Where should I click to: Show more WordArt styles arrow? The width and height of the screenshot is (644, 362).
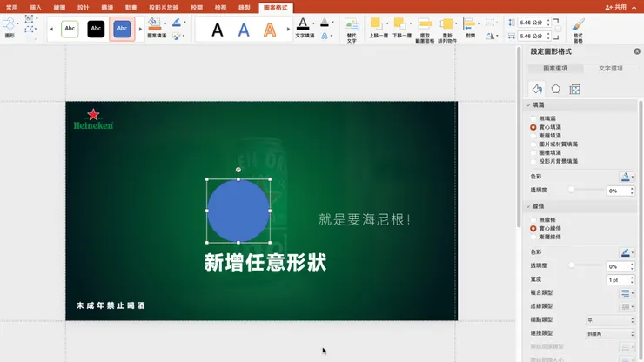(x=288, y=30)
